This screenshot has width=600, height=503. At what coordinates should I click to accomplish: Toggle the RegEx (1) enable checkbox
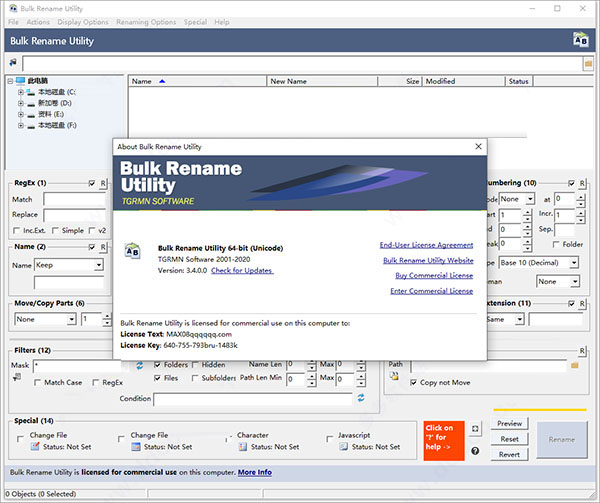click(91, 183)
